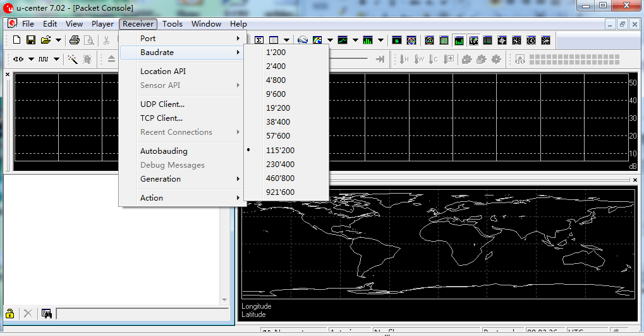The image size is (644, 336).
Task: Open the View menu
Action: coord(75,24)
